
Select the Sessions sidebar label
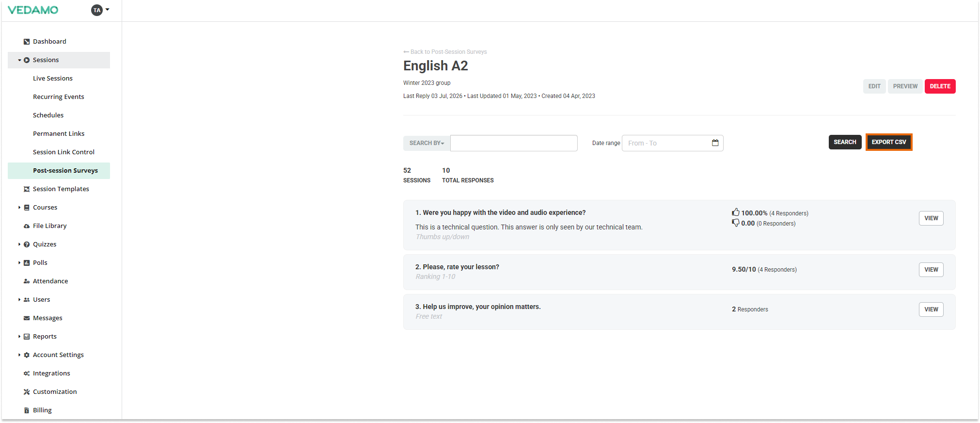click(x=46, y=60)
